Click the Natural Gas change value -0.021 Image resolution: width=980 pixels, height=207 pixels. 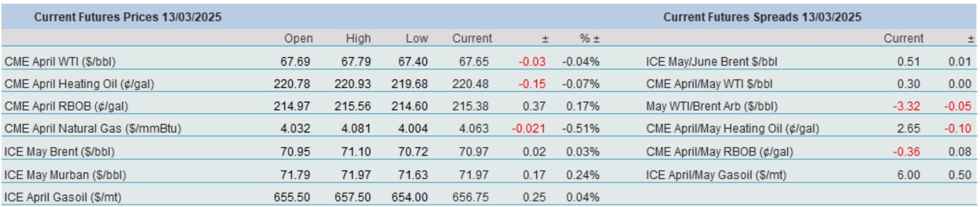[x=529, y=129]
